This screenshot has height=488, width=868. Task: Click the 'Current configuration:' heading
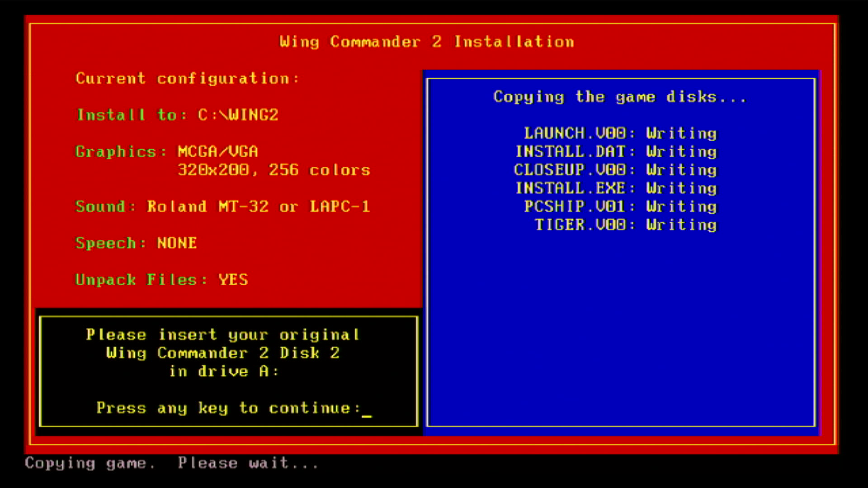(x=187, y=79)
